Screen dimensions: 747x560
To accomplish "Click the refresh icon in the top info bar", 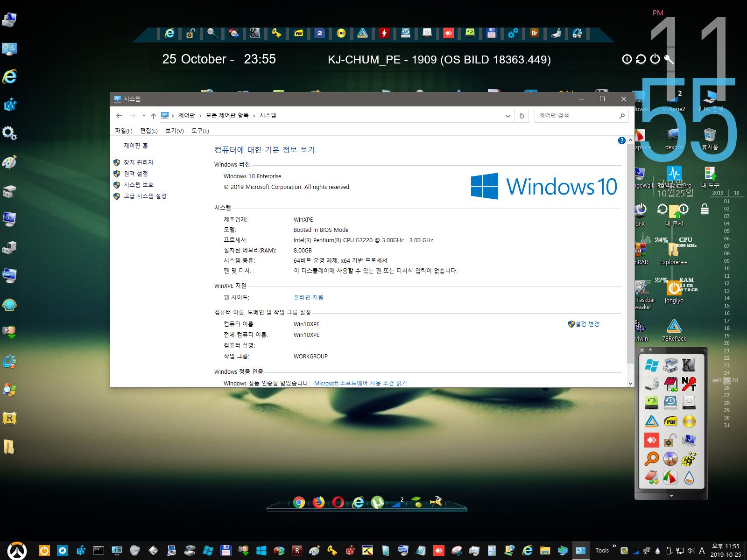I will point(641,59).
